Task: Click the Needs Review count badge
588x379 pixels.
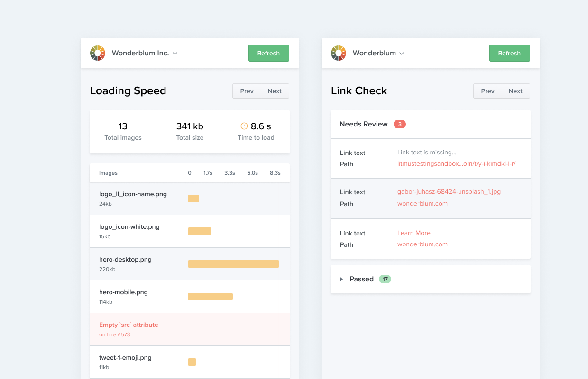Action: coord(400,124)
